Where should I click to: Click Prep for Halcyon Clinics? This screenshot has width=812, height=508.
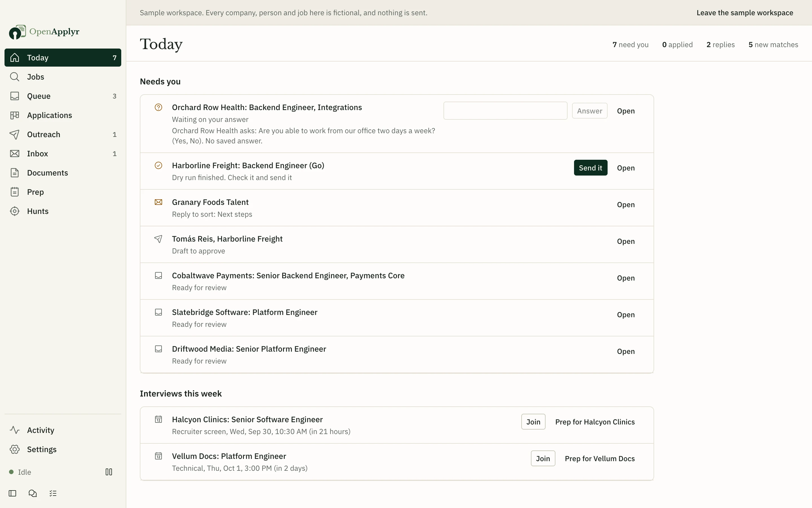[x=595, y=422]
